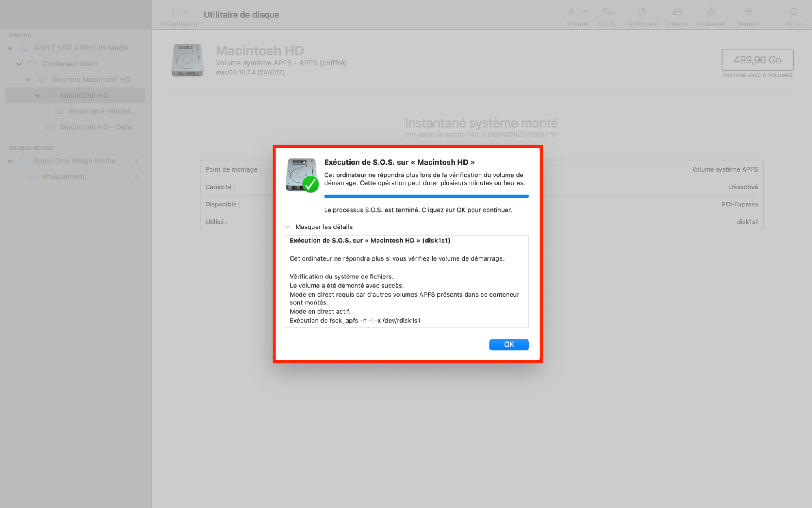812x508 pixels.
Task: Click the Désactivé value in the info table
Action: click(743, 187)
